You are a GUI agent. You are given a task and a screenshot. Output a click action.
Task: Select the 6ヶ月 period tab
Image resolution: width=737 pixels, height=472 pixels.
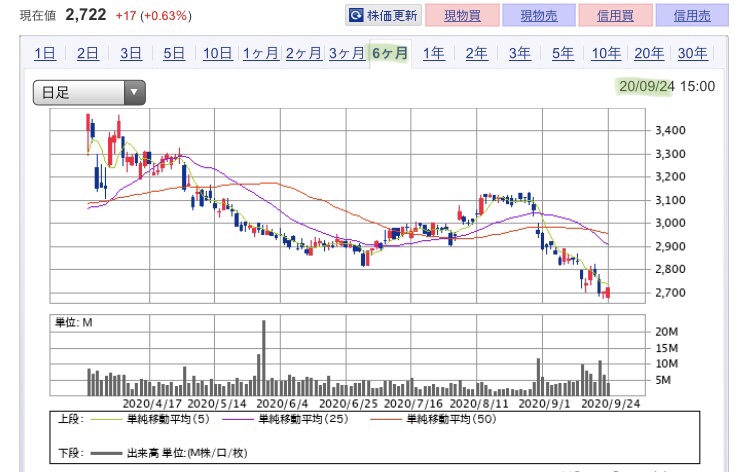pyautogui.click(x=390, y=53)
